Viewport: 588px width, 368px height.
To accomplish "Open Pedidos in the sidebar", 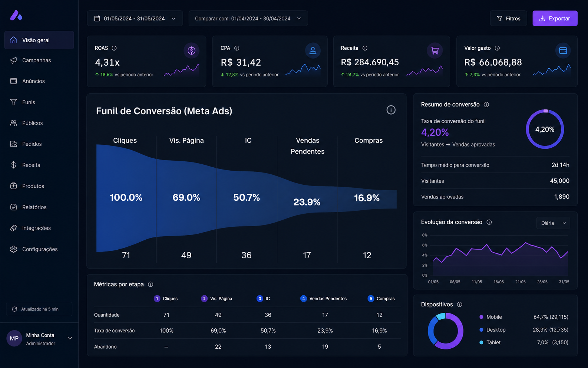I will pos(39,144).
